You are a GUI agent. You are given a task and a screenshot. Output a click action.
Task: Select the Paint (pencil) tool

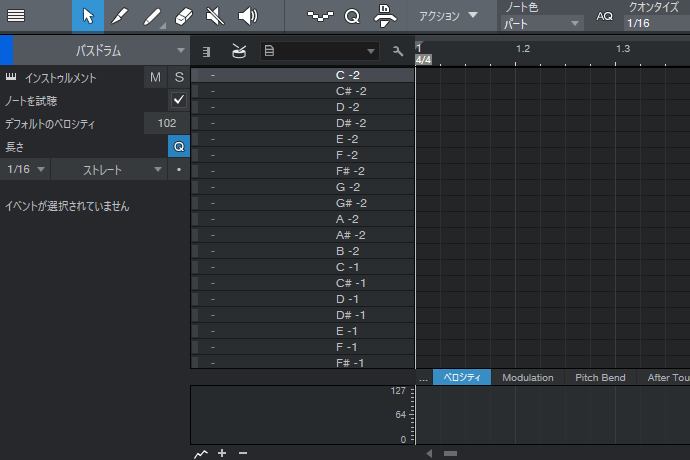[119, 16]
